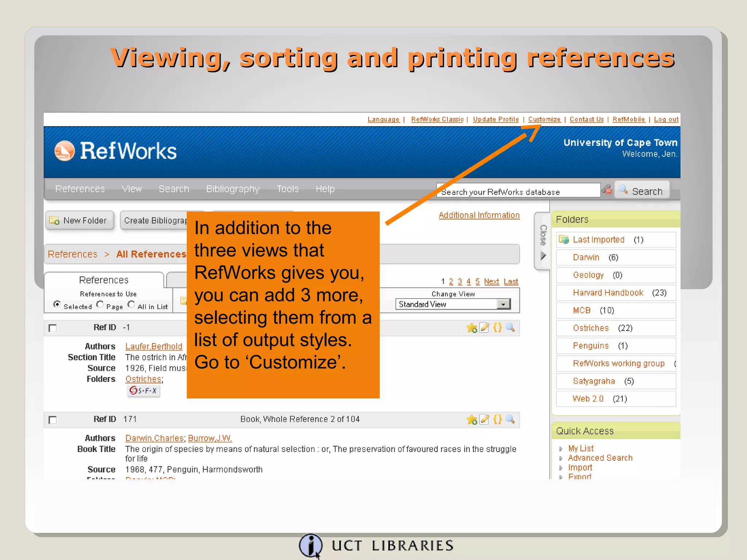The height and width of the screenshot is (560, 747).
Task: Click the clear search icon beside search box
Action: 607,190
